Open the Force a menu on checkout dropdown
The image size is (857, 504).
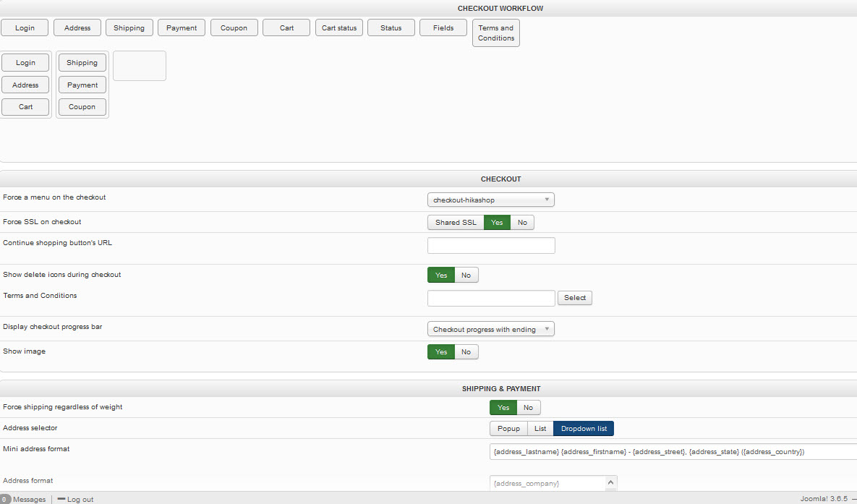(491, 200)
